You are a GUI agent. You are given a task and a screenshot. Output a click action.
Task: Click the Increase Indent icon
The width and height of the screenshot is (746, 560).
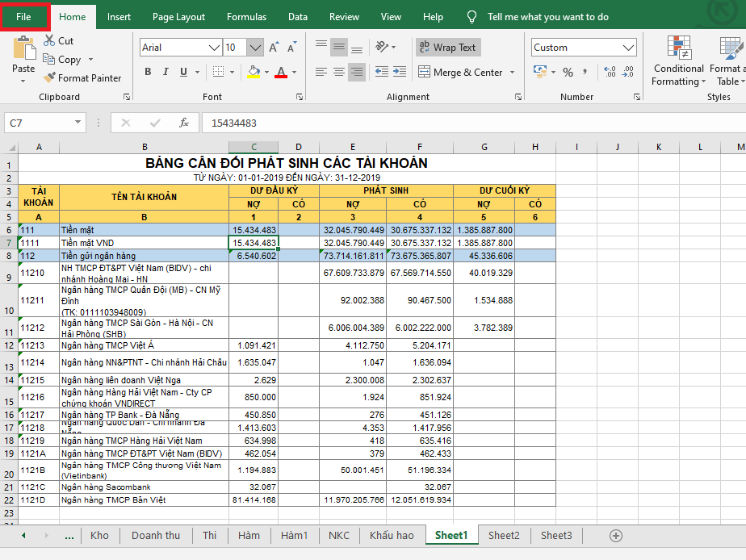coord(398,73)
